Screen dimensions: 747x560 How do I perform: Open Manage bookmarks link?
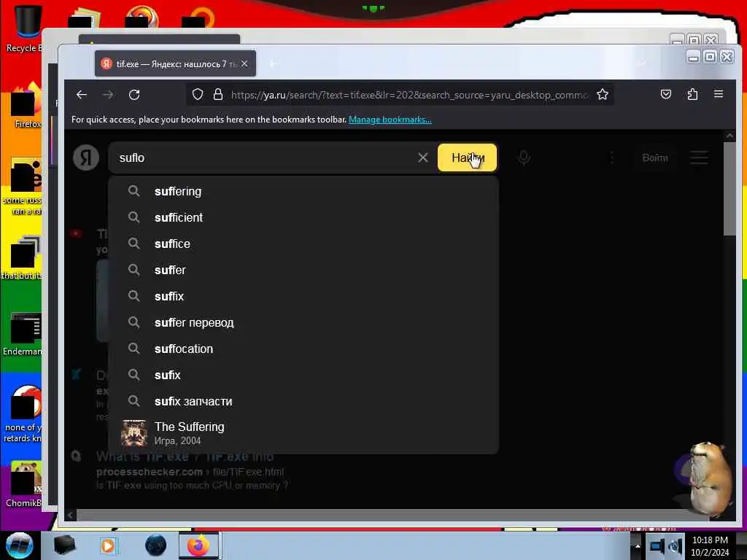(390, 120)
